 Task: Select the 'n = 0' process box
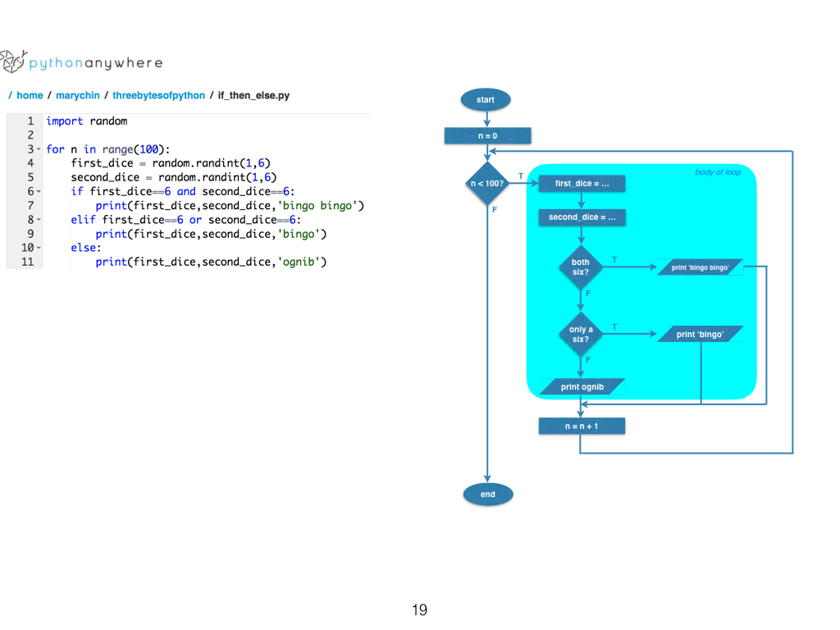tap(487, 135)
